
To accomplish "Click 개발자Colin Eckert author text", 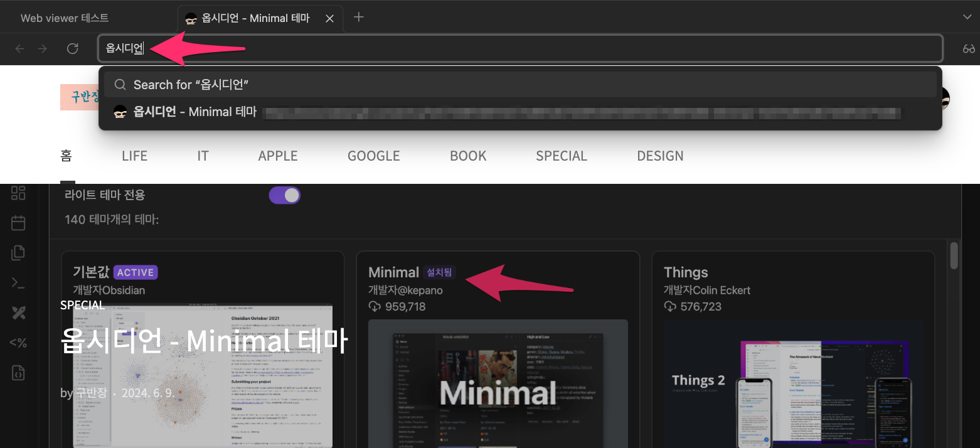I will click(x=707, y=290).
